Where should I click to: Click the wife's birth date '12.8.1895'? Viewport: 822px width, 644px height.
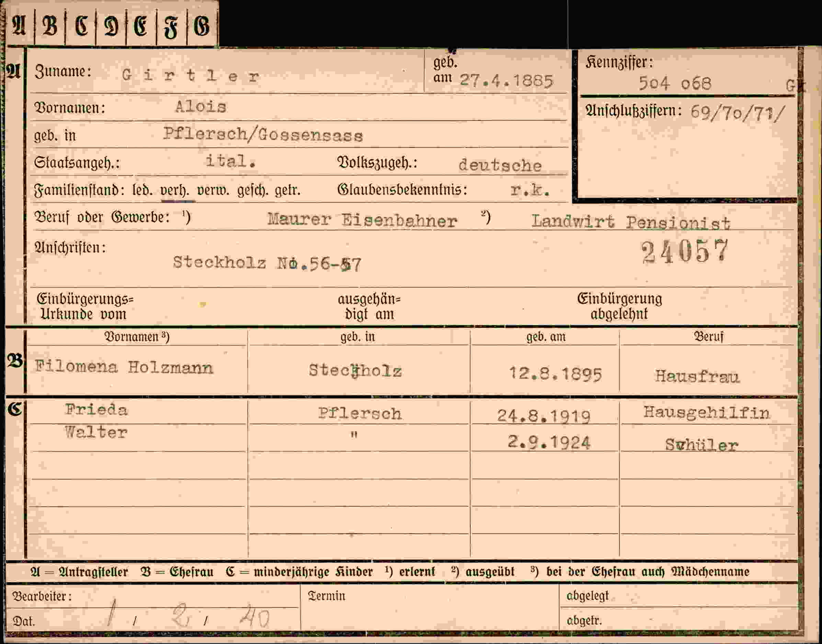point(556,374)
